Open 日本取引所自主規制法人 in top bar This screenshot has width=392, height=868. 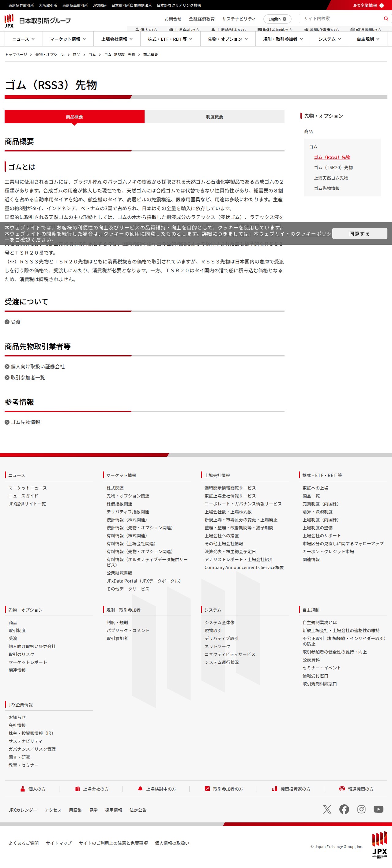pyautogui.click(x=132, y=6)
